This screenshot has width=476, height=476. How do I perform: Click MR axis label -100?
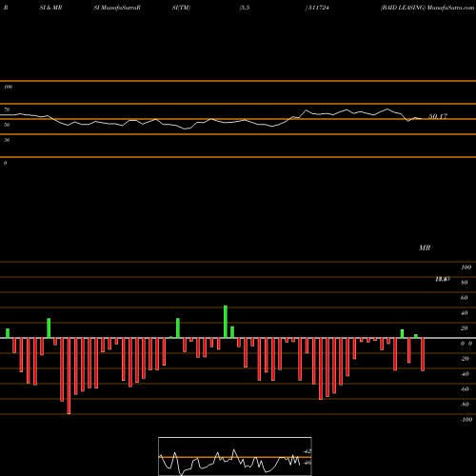[x=466, y=420]
